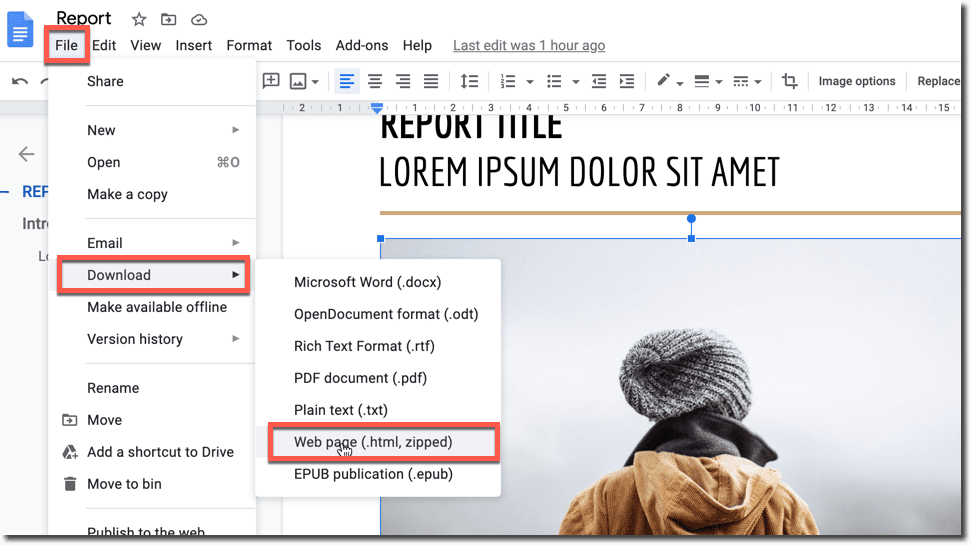Open the 'Last edit was 1 hour ago' link
Viewport: 971px width, 545px height.
click(528, 45)
